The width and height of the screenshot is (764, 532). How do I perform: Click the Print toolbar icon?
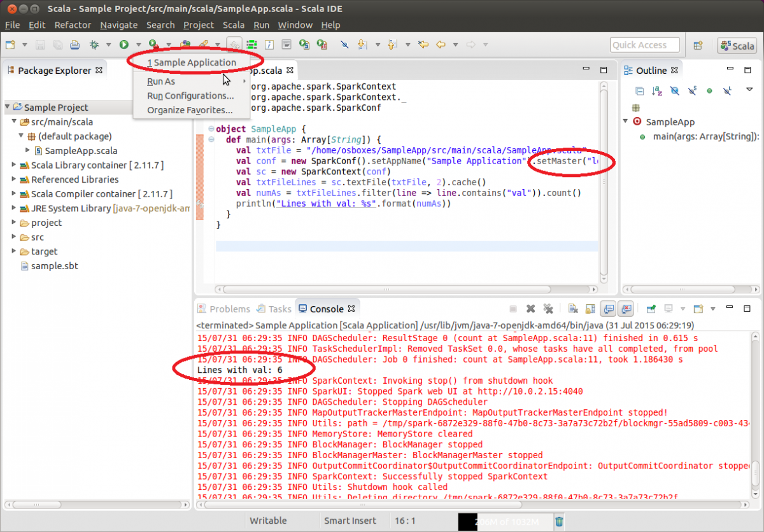pyautogui.click(x=74, y=45)
